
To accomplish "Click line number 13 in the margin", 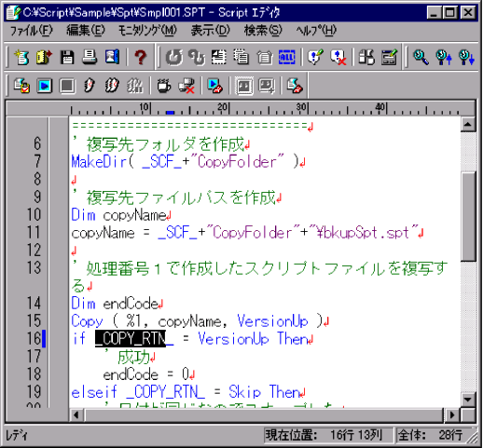I will [x=34, y=267].
